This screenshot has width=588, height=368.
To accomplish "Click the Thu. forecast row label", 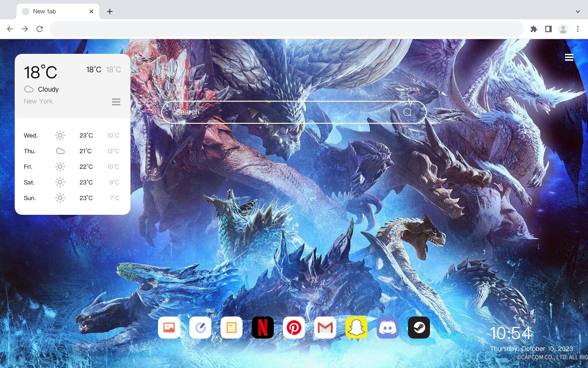I will point(30,151).
